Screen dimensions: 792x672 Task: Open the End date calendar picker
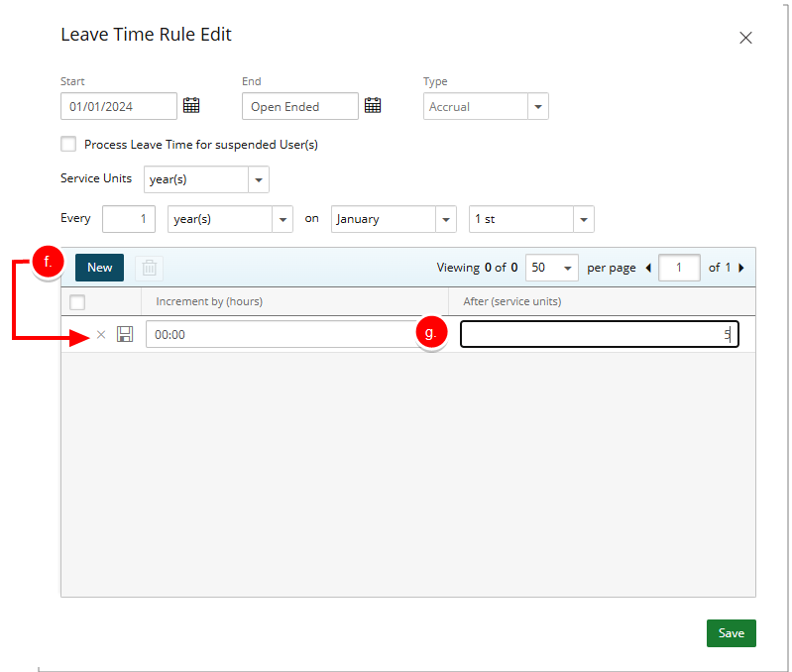point(373,105)
